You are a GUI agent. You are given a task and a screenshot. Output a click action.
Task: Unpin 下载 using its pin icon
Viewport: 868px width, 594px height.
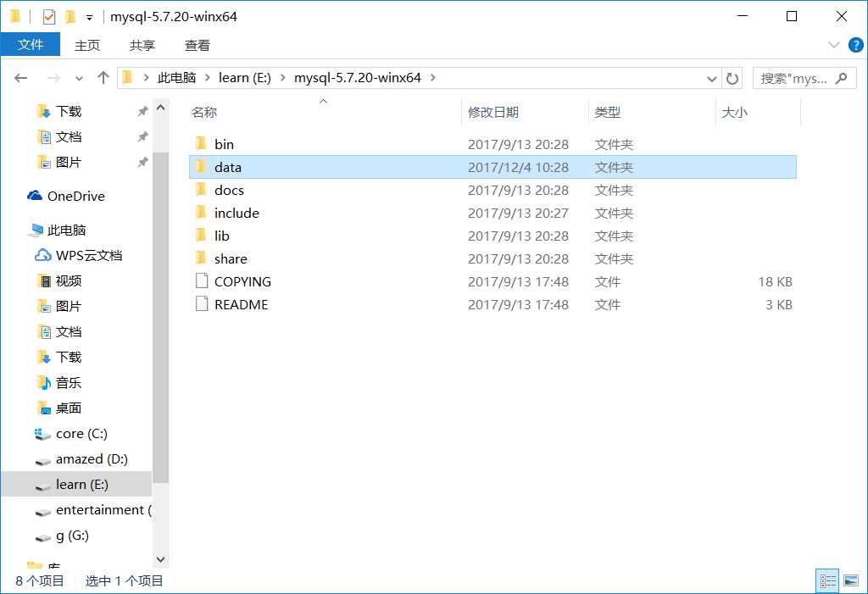(142, 111)
